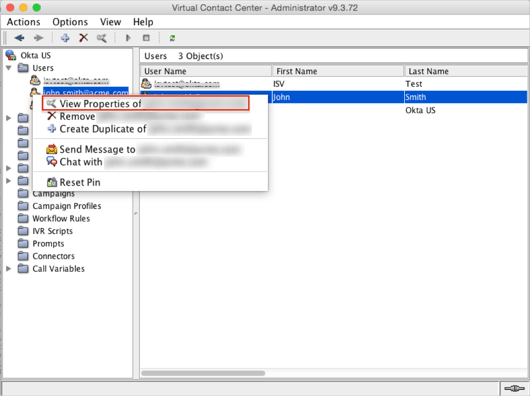Sort by the First Name column header
530x396 pixels.
(338, 71)
